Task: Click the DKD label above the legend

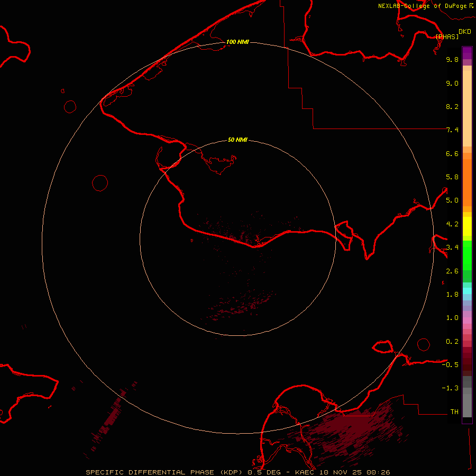Action: 464,31
